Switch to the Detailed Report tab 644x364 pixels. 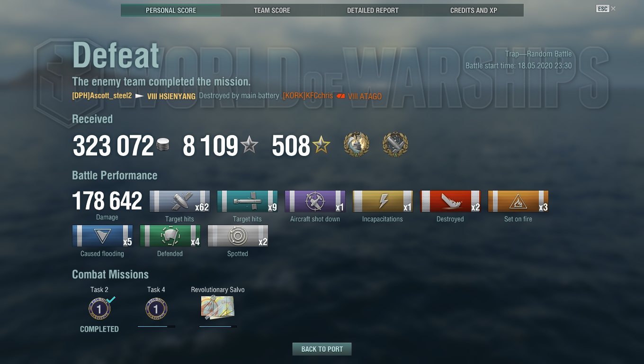tap(373, 10)
